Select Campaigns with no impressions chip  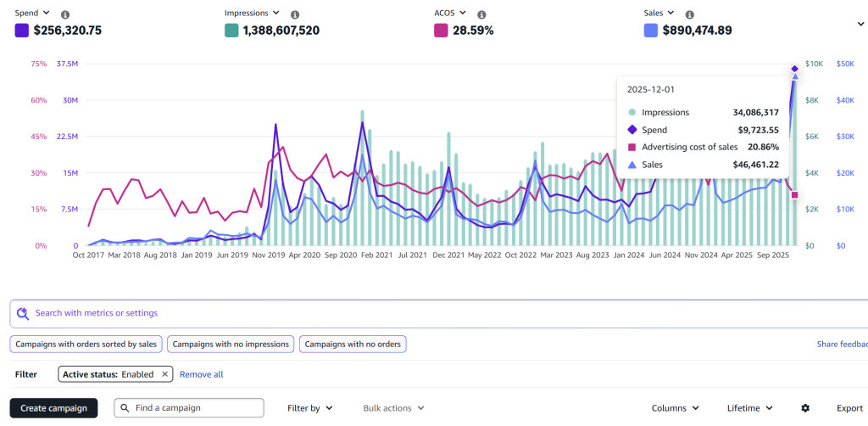230,344
